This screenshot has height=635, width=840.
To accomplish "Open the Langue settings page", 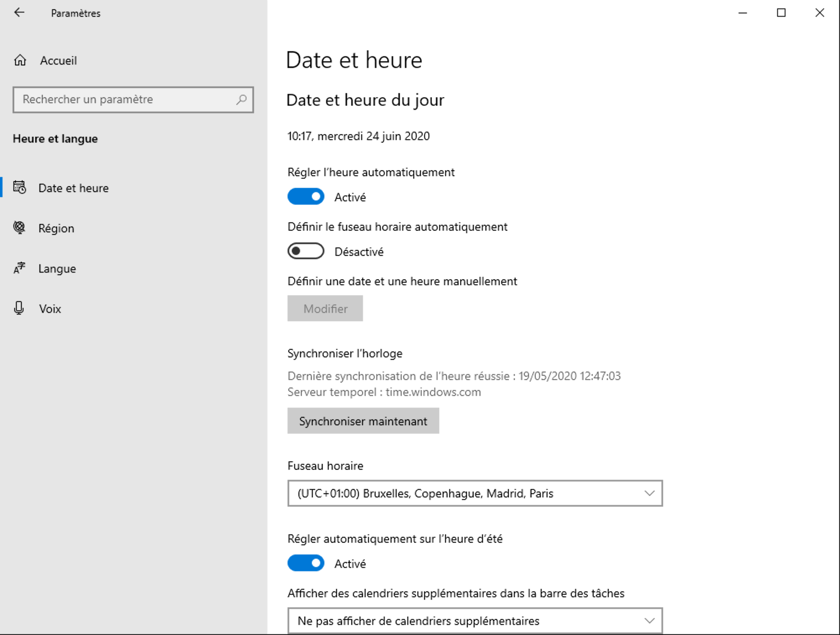I will coord(57,268).
